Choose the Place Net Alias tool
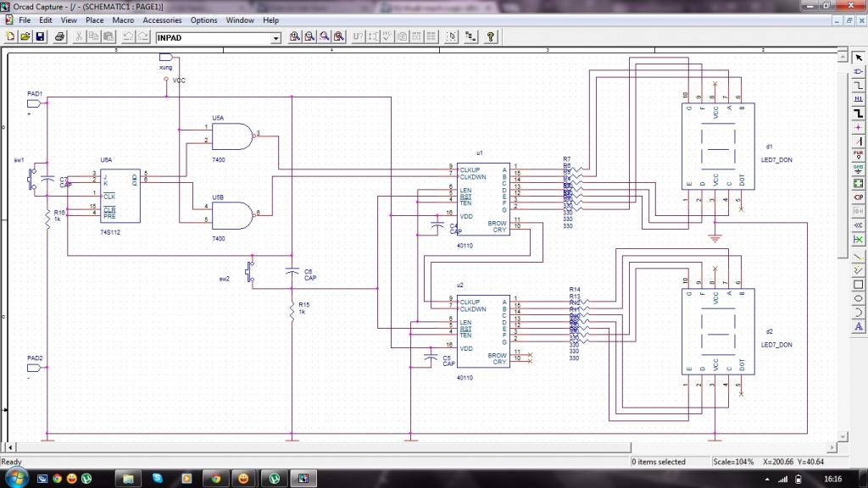Viewport: 868px width, 488px height. pos(859,98)
